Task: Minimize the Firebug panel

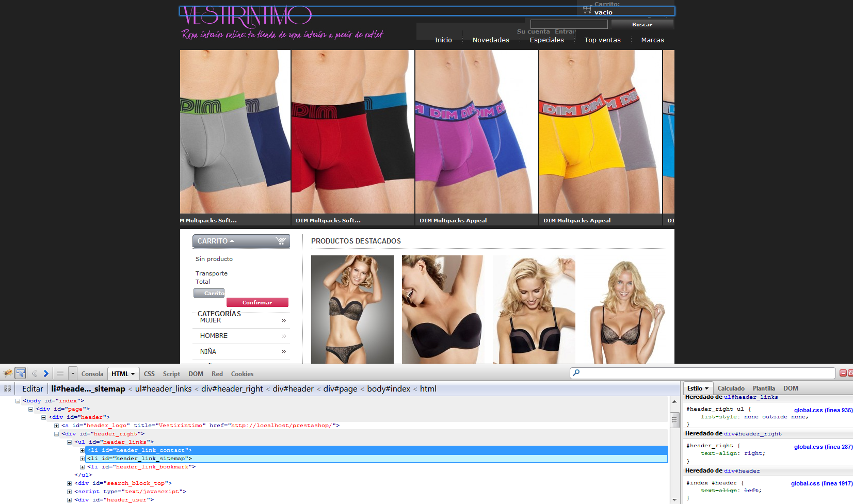Action: (843, 373)
